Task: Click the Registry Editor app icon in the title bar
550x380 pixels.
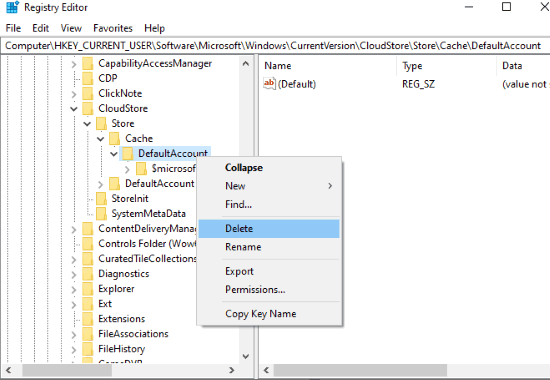Action: tap(13, 7)
